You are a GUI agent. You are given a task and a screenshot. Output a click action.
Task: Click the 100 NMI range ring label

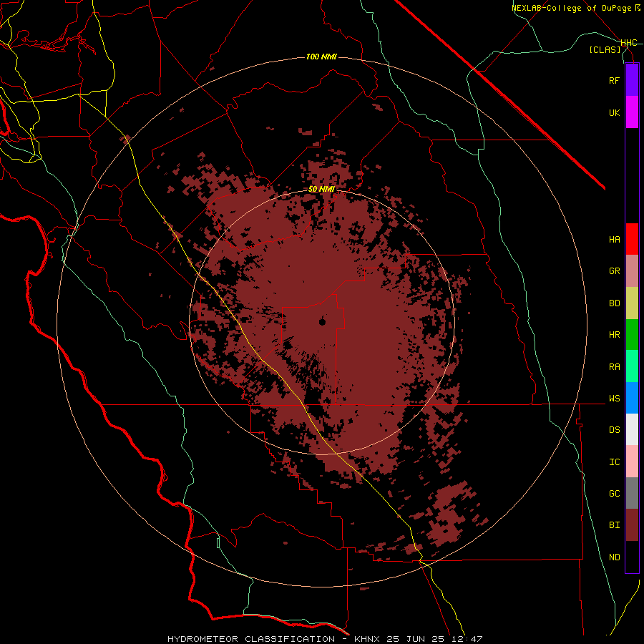click(321, 57)
